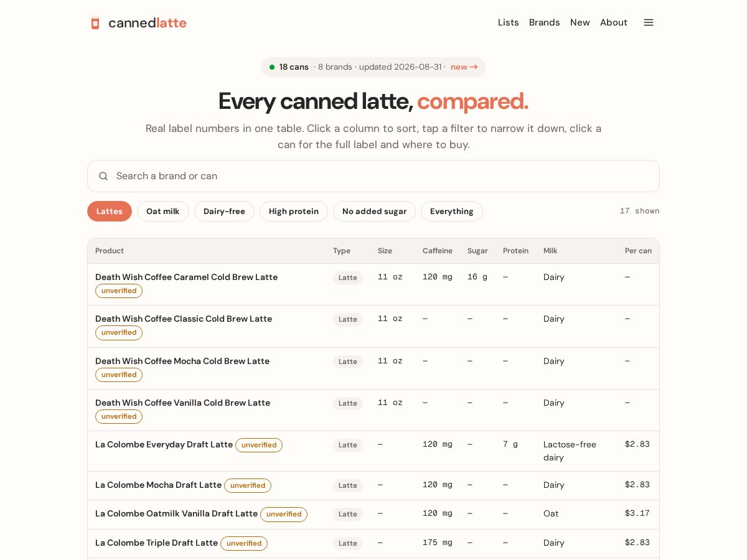Toggle the High protein filter
This screenshot has width=747, height=560.
294,212
